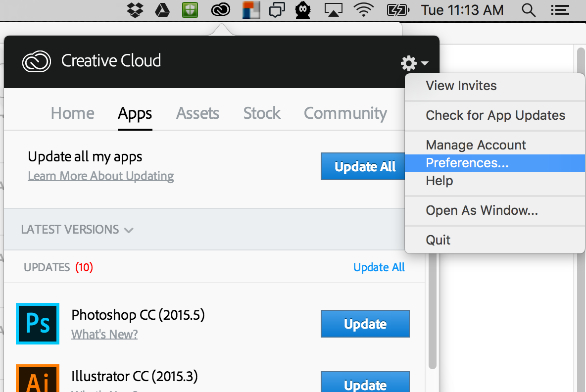The height and width of the screenshot is (392, 586).
Task: Click the Google Drive menu bar icon
Action: pyautogui.click(x=162, y=10)
